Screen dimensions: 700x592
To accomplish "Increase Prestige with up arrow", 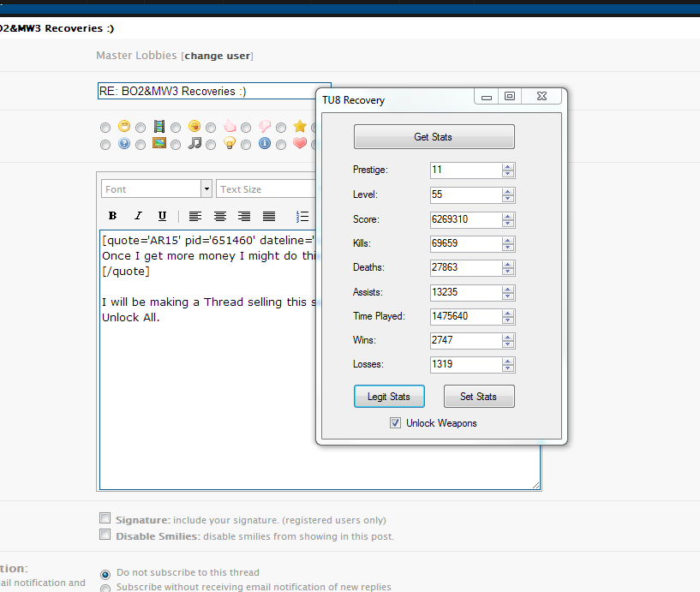I will coord(507,167).
